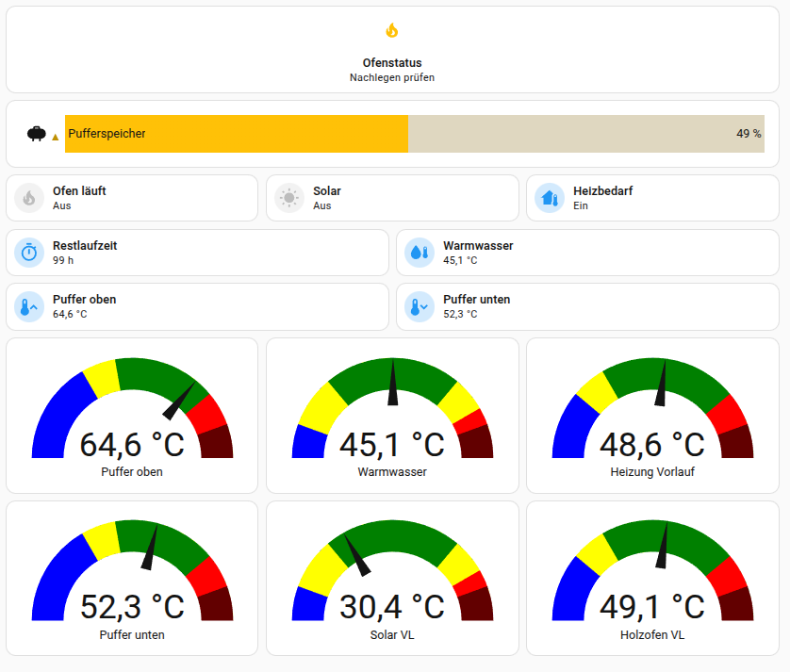
Task: Open the Solar VL gauge card
Action: [392, 579]
